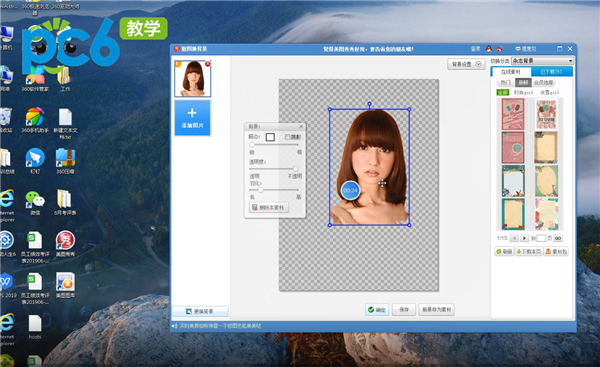Click the delete-this-material trash button
Image resolution: width=600 pixels, height=367 pixels.
pyautogui.click(x=269, y=207)
